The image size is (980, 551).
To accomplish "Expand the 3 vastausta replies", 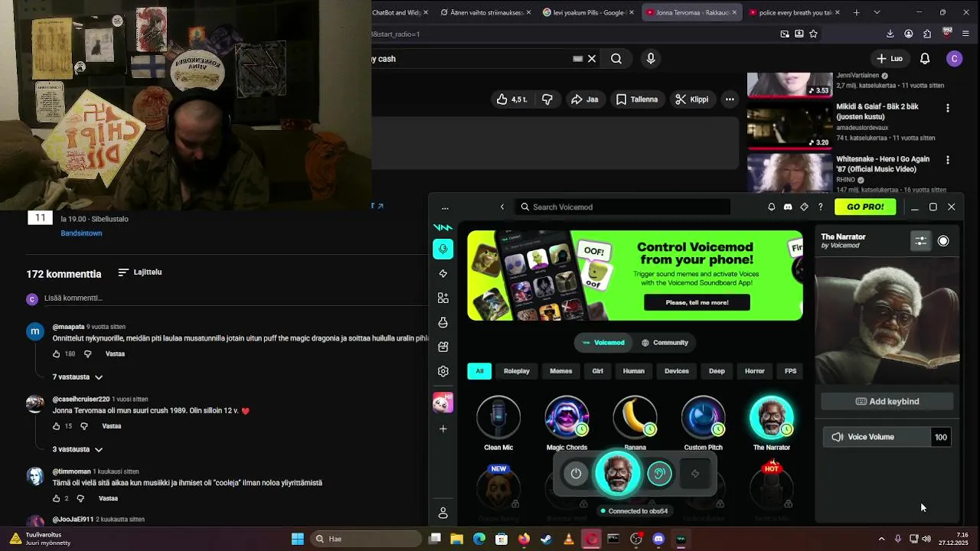I will [x=77, y=449].
